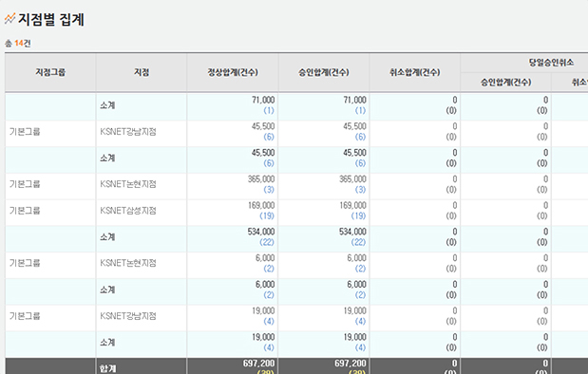Open the (1) count link in 정상합계 column
This screenshot has width=588, height=374.
tap(269, 110)
